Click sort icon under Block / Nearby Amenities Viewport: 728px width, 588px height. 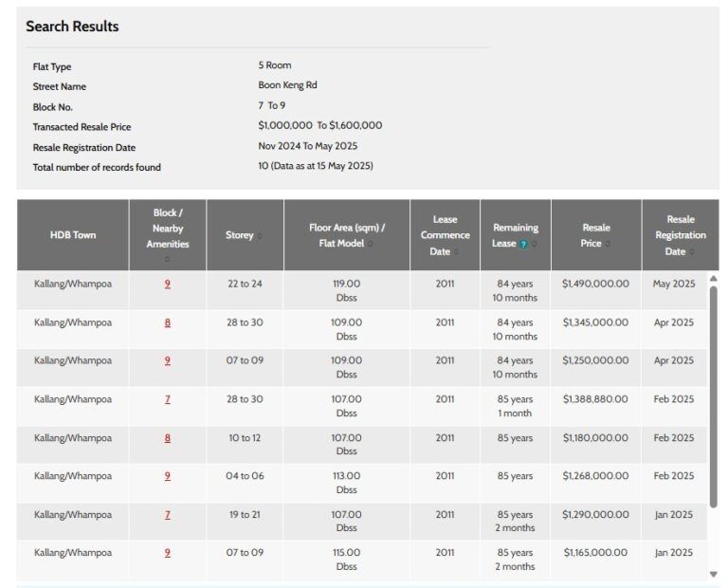click(x=168, y=258)
